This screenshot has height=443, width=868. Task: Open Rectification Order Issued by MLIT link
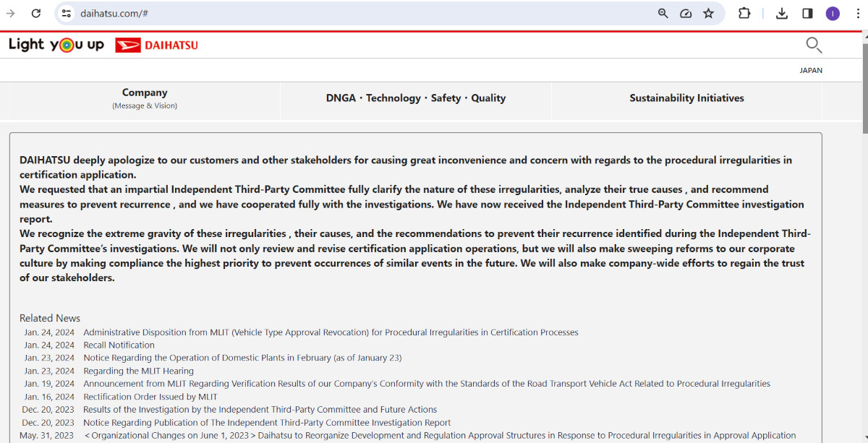click(150, 397)
